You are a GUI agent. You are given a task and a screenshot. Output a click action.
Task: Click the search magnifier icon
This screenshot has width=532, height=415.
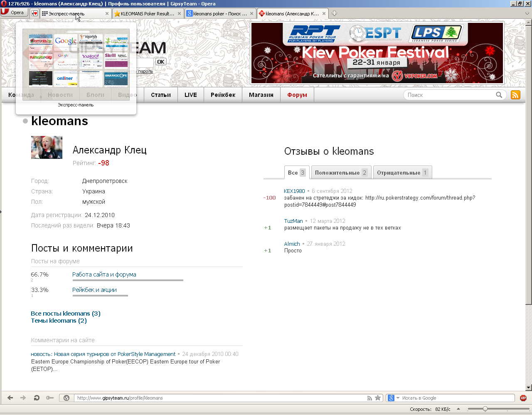point(499,95)
